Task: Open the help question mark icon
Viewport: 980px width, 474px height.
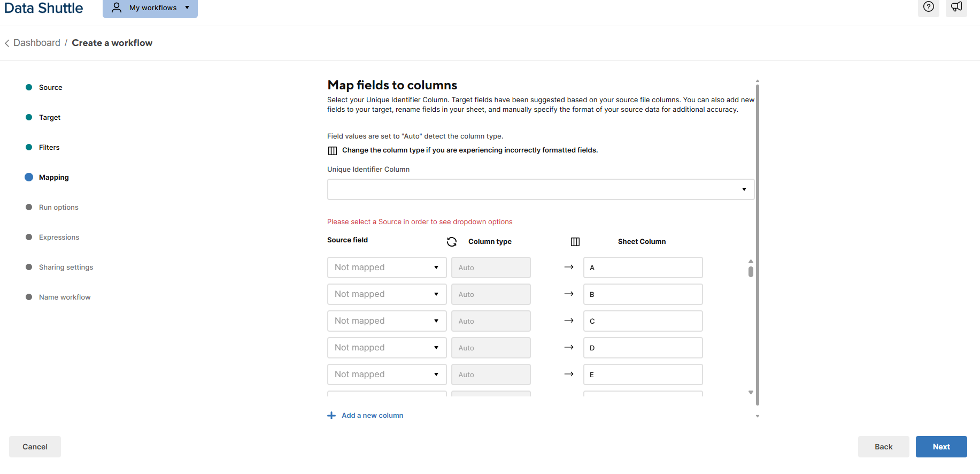Action: tap(929, 7)
